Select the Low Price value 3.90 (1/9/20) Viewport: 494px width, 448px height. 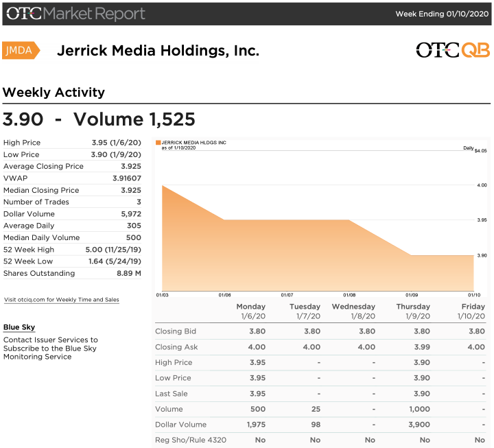click(x=116, y=154)
